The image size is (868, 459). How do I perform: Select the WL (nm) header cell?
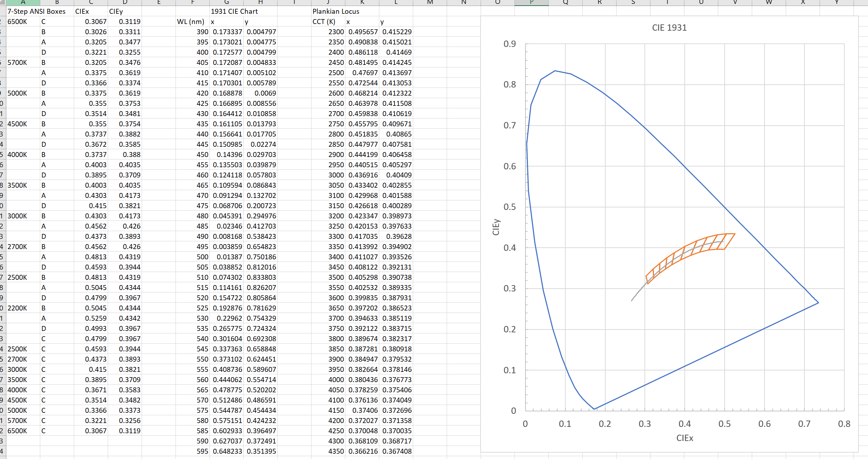pos(191,22)
